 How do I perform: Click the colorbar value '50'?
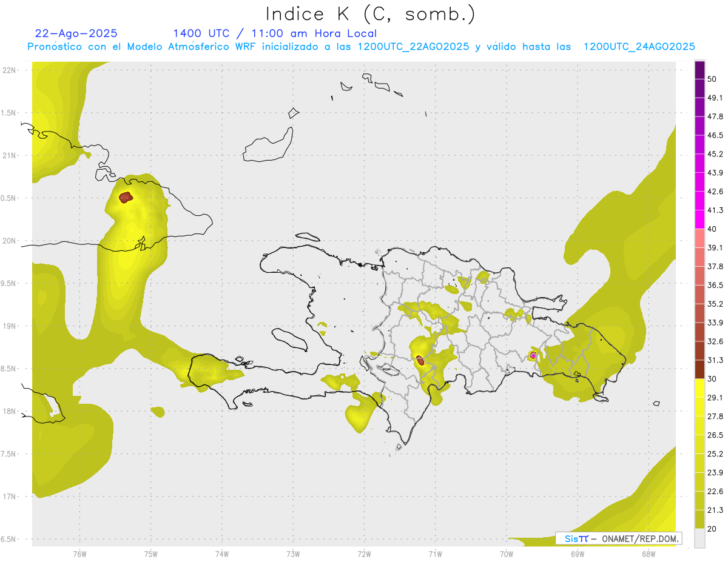(x=713, y=79)
